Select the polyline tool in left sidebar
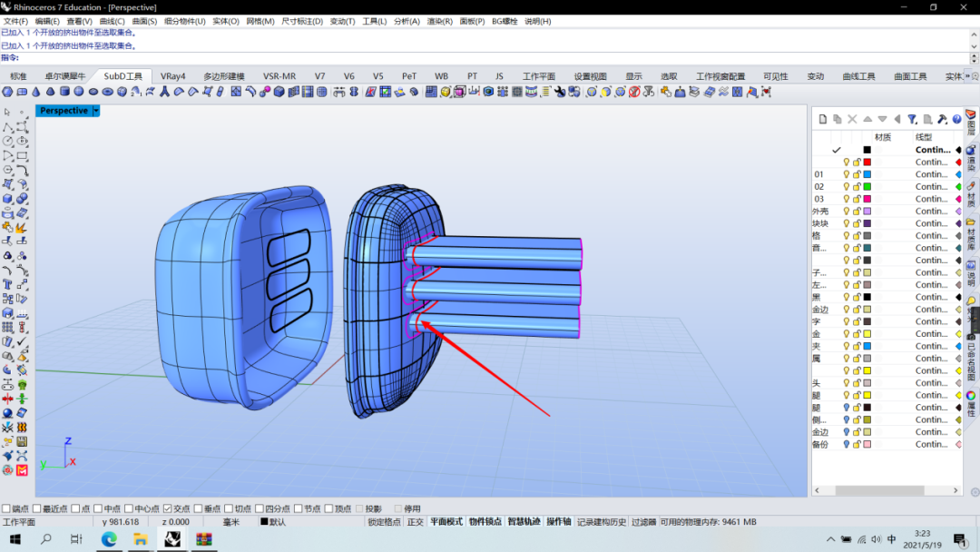The image size is (980, 552). [8, 127]
